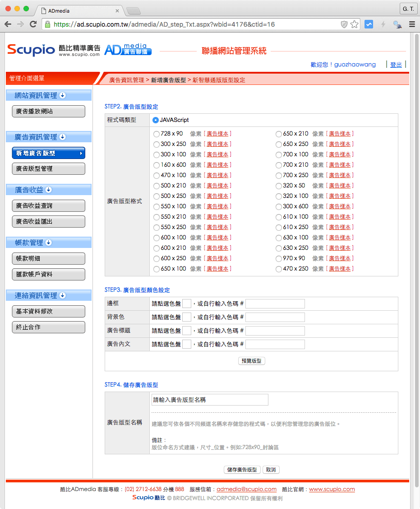Viewport: 420px width, 509px height.
Task: Click the shield icon in the address bar
Action: (x=344, y=24)
